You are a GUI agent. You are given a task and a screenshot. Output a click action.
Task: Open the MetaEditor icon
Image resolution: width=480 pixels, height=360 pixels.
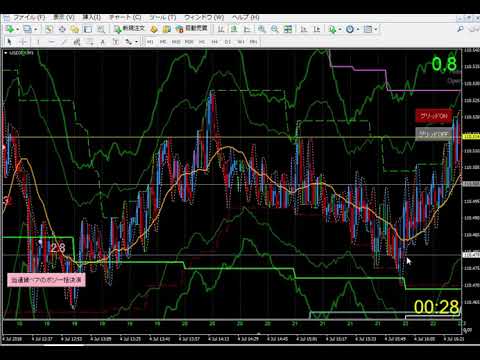(154, 29)
